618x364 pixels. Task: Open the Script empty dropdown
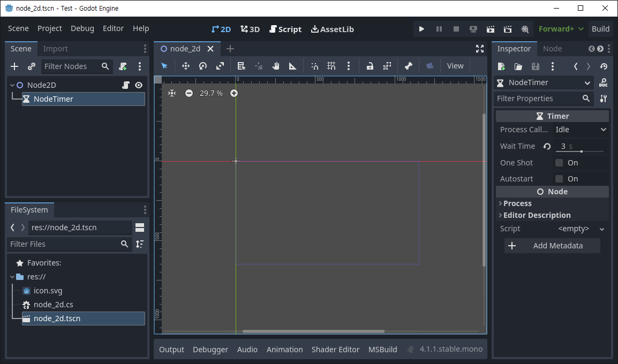[581, 229]
